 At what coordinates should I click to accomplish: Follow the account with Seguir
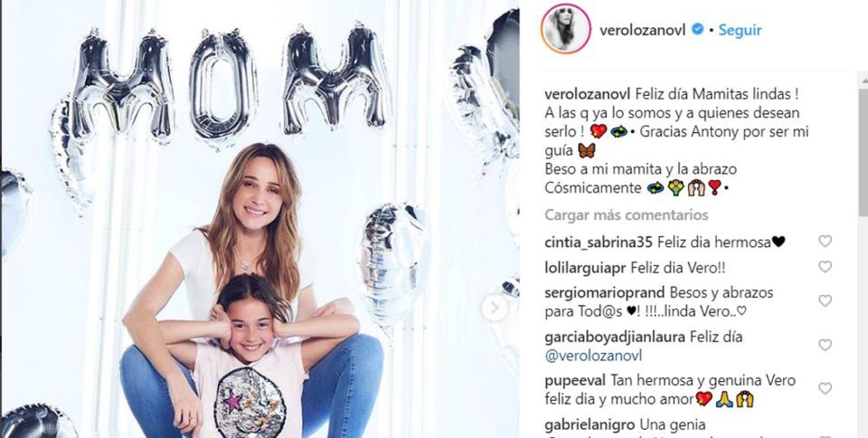(x=740, y=30)
